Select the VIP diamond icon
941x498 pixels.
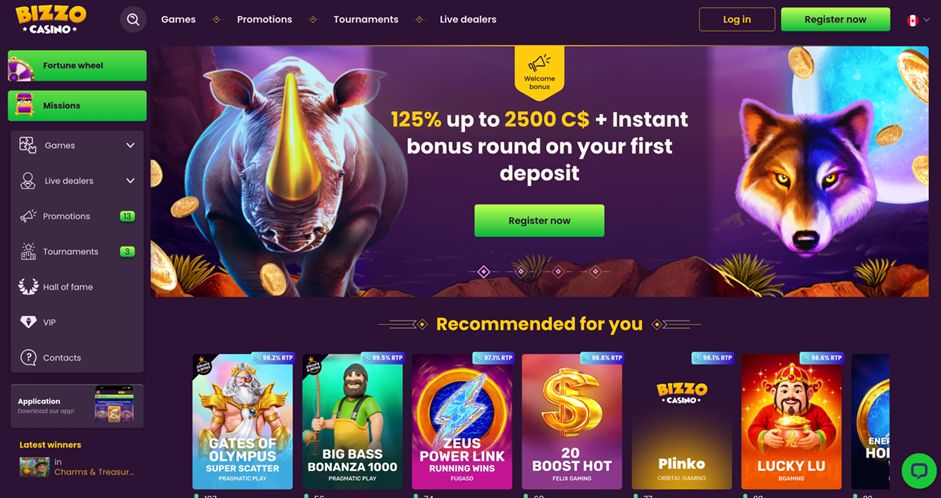[x=28, y=322]
